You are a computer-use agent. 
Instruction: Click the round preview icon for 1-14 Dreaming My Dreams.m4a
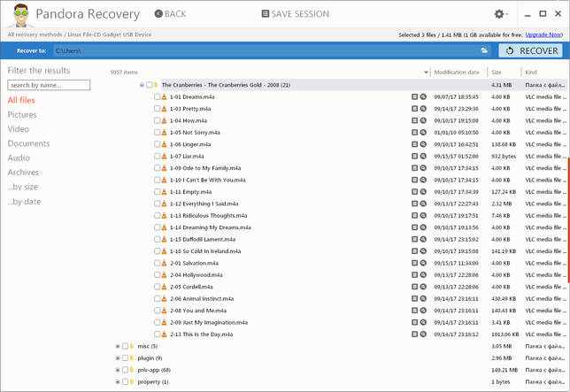click(x=423, y=227)
